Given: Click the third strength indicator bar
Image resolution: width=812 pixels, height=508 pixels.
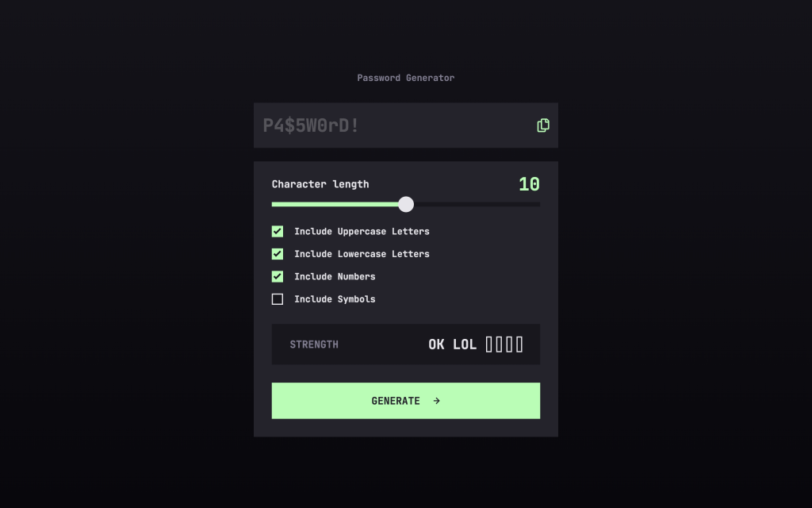Looking at the screenshot, I should coord(510,344).
